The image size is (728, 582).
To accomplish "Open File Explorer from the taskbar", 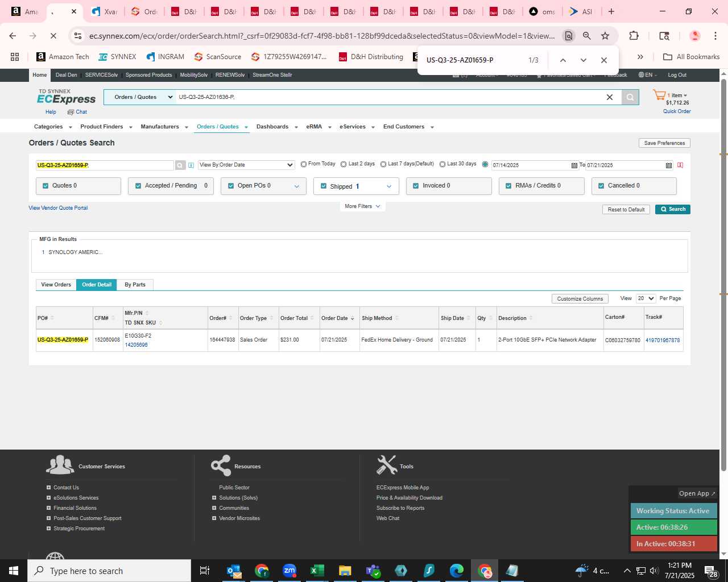I will click(x=345, y=571).
